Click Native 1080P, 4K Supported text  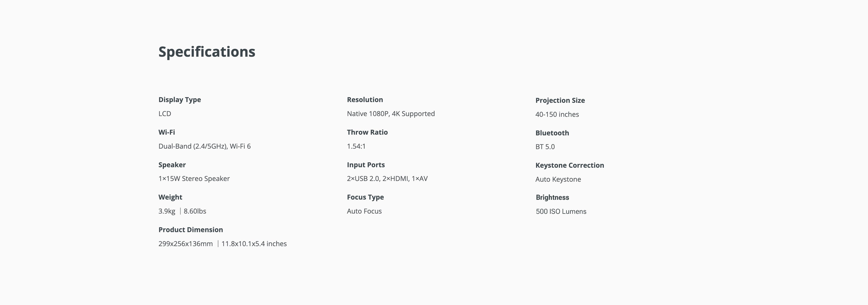pyautogui.click(x=391, y=114)
